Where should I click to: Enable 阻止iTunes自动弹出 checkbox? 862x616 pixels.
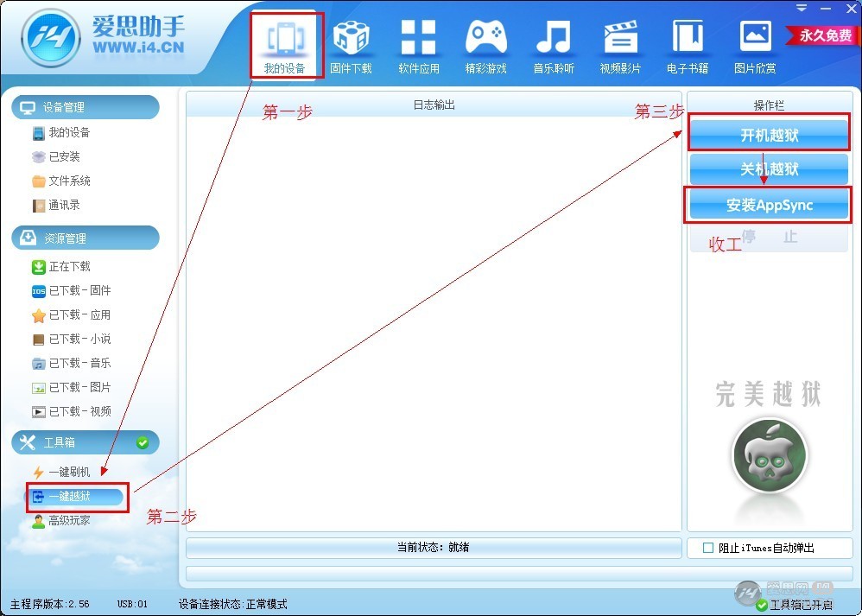pyautogui.click(x=708, y=548)
